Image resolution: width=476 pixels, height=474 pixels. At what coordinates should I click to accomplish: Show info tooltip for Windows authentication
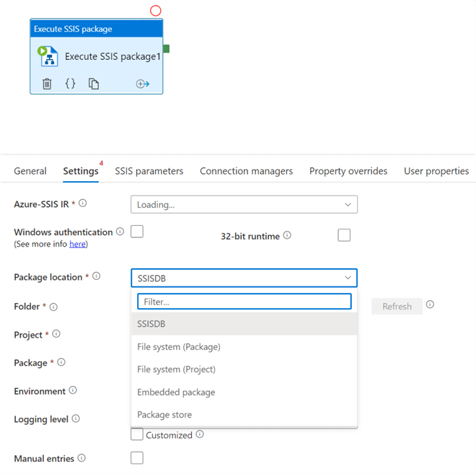[x=120, y=232]
